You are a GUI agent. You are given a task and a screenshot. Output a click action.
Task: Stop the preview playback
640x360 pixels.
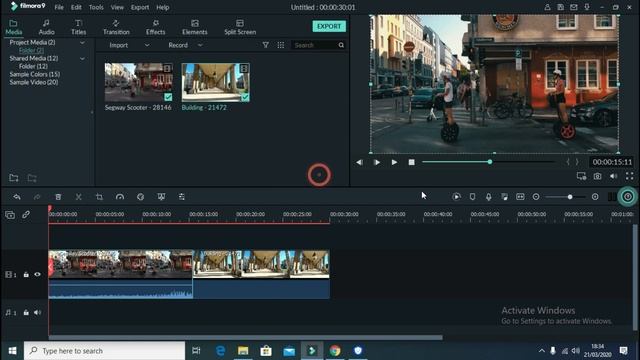click(x=411, y=162)
